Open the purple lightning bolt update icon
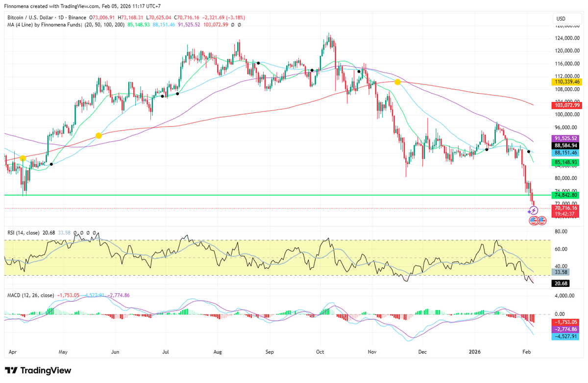 tap(534, 210)
